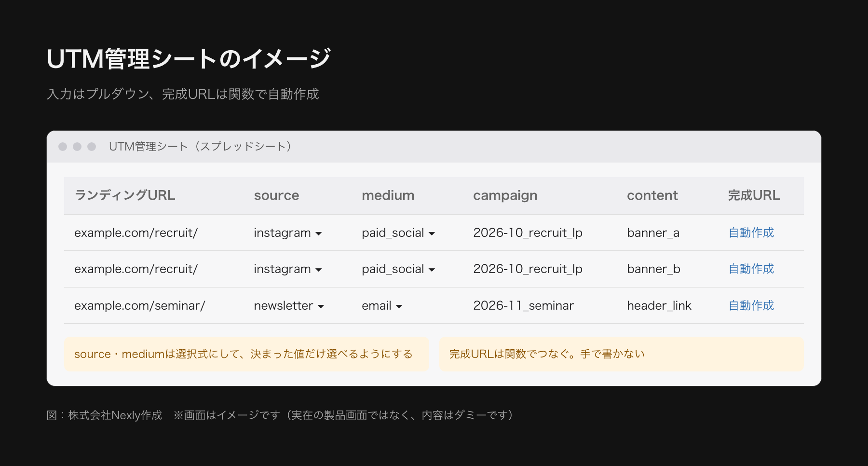Image resolution: width=868 pixels, height=466 pixels.
Task: Click 自動作成 link in header_link row
Action: [x=751, y=305]
